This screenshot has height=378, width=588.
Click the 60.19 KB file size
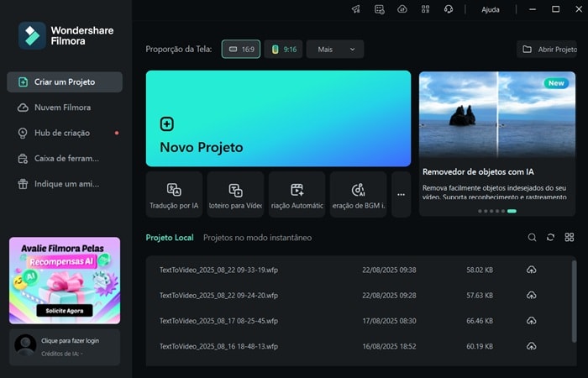480,346
